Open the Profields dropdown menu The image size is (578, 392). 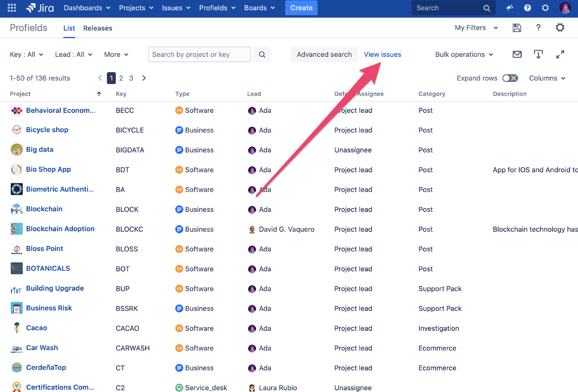217,8
